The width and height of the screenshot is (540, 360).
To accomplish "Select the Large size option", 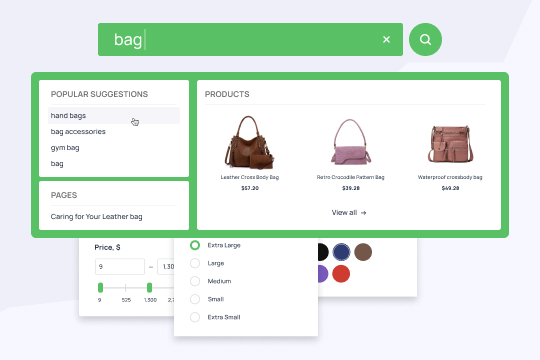I will pos(195,263).
